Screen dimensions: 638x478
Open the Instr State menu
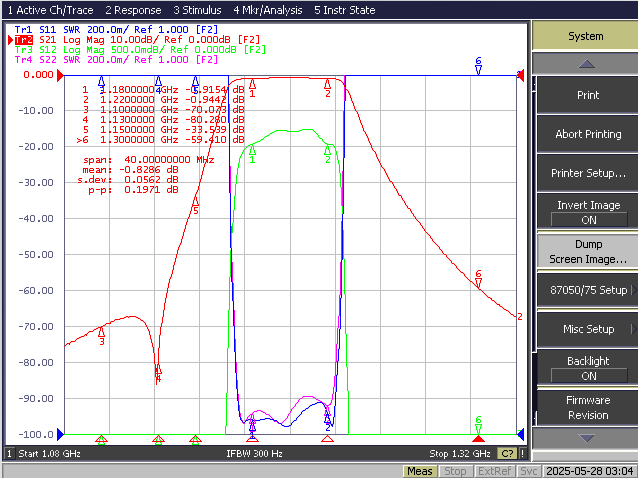(x=345, y=10)
